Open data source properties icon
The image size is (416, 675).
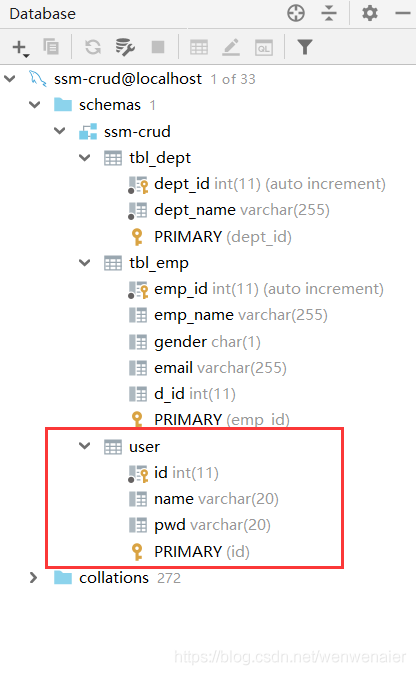point(125,47)
